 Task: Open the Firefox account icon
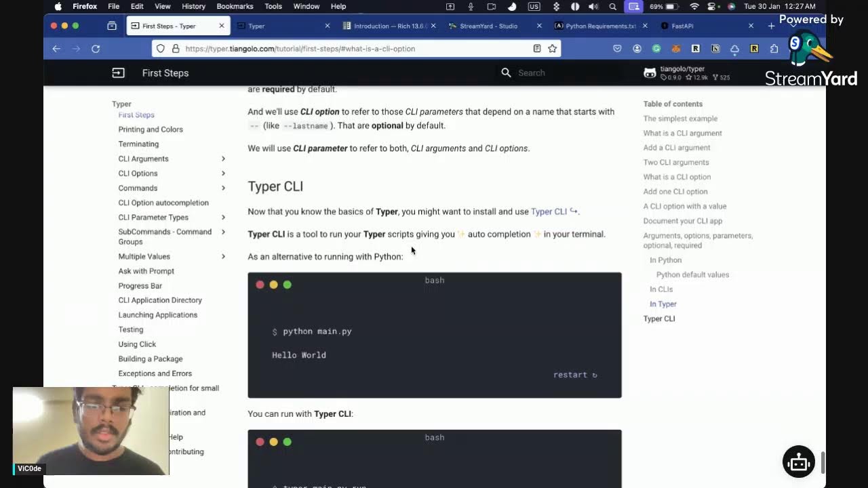[x=637, y=49]
